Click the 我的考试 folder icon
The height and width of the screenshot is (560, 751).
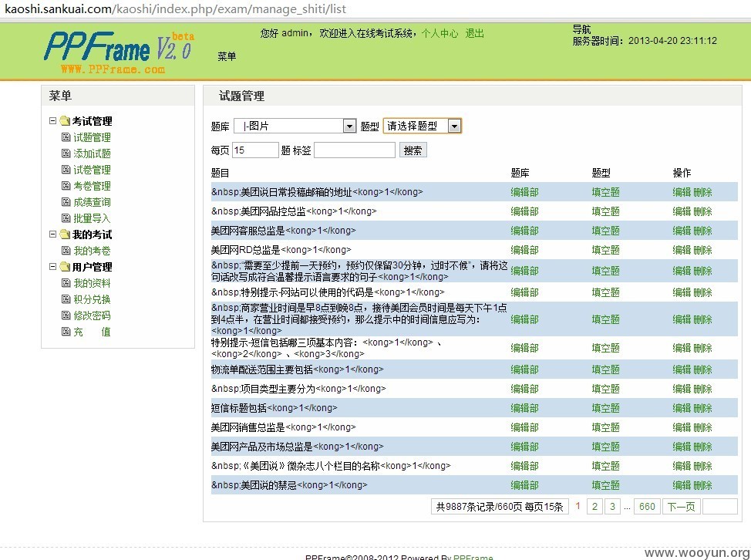click(x=65, y=234)
